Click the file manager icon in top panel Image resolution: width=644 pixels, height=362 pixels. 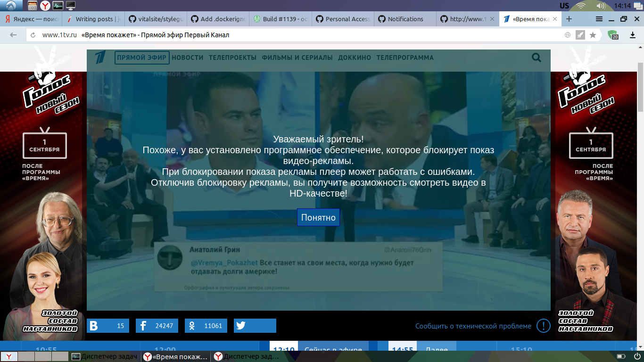(33, 6)
